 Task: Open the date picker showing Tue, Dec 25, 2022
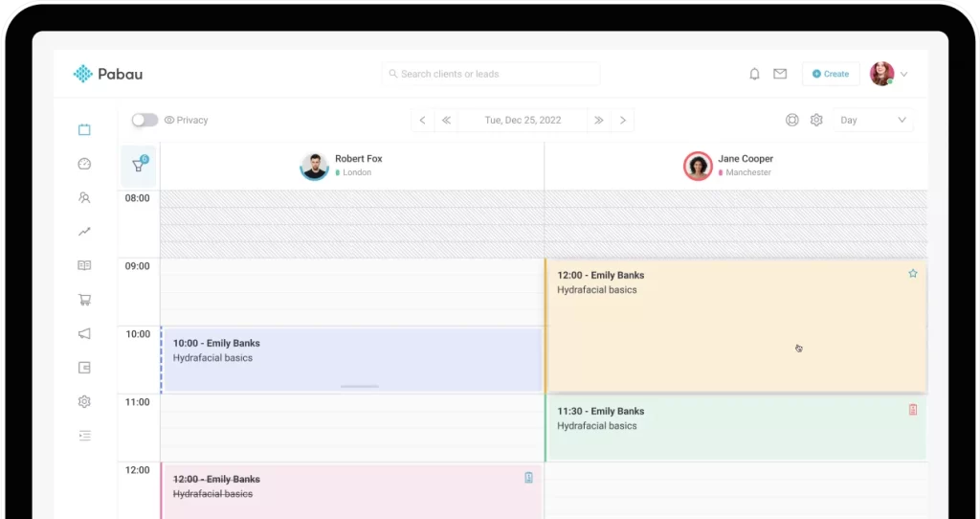(523, 120)
